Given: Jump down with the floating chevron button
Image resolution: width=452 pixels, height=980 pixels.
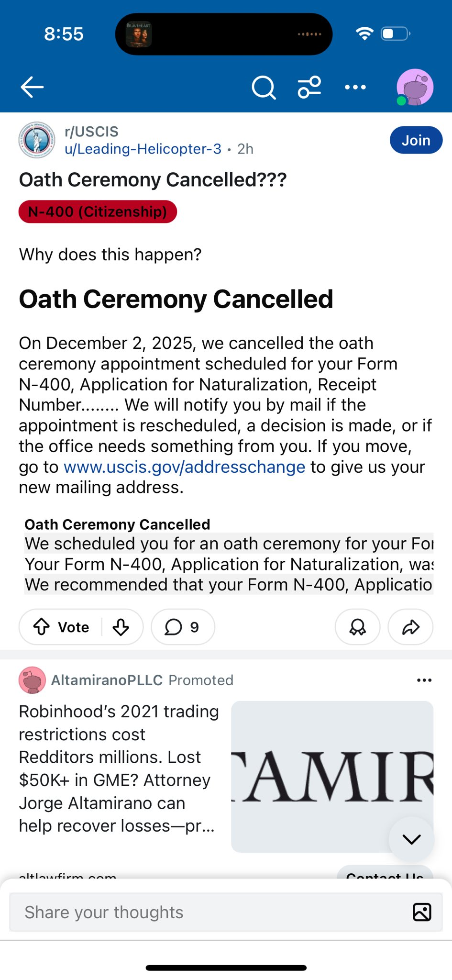Looking at the screenshot, I should pyautogui.click(x=411, y=839).
